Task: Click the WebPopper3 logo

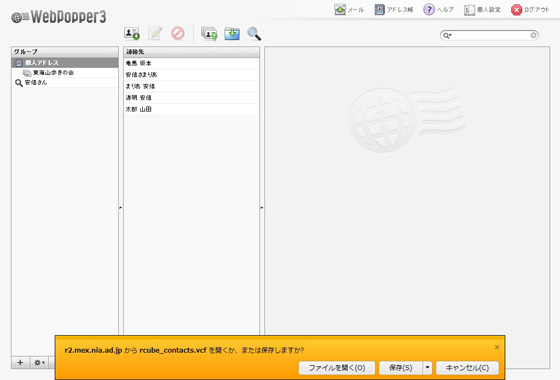Action: coord(59,16)
